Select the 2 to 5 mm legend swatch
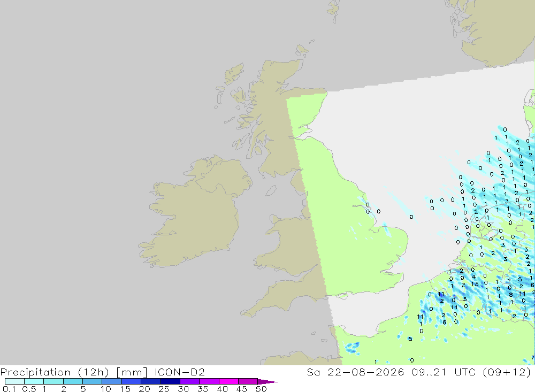The width and height of the screenshot is (535, 392). click(73, 381)
